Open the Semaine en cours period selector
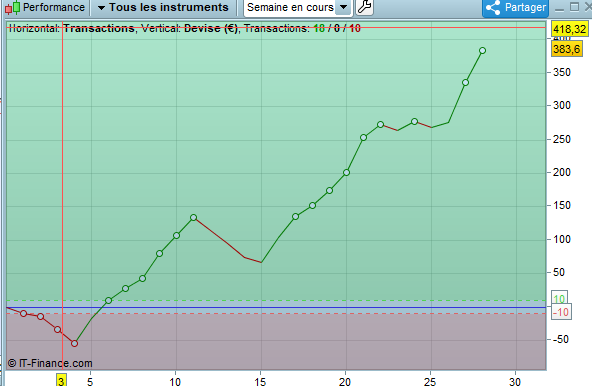The width and height of the screenshot is (592, 386). pos(298,7)
